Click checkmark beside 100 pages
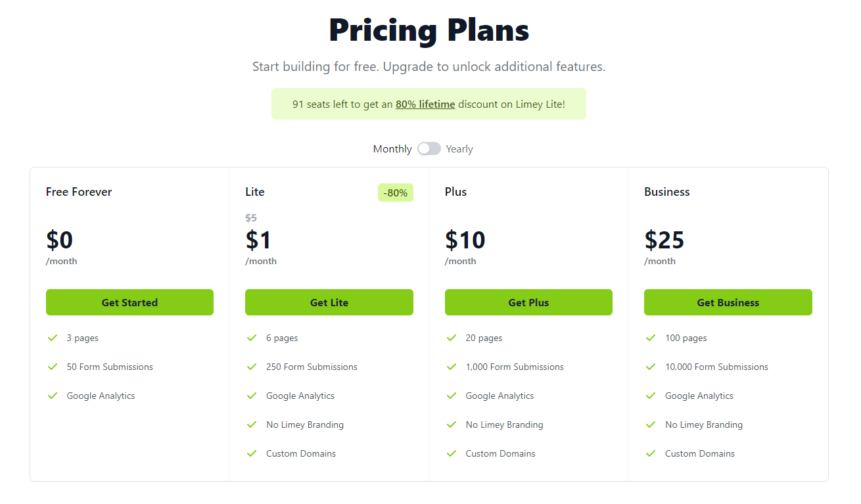 pyautogui.click(x=651, y=338)
